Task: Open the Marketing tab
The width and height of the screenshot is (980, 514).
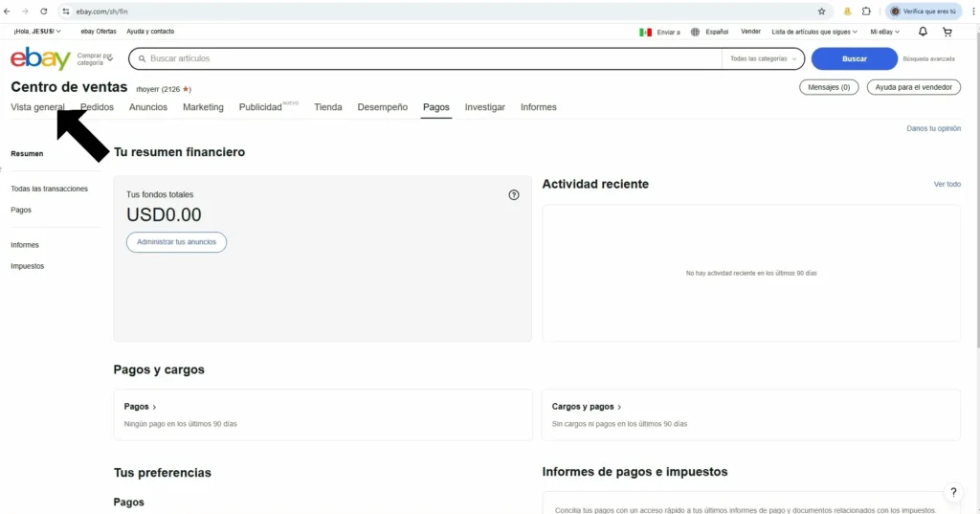Action: [x=203, y=107]
